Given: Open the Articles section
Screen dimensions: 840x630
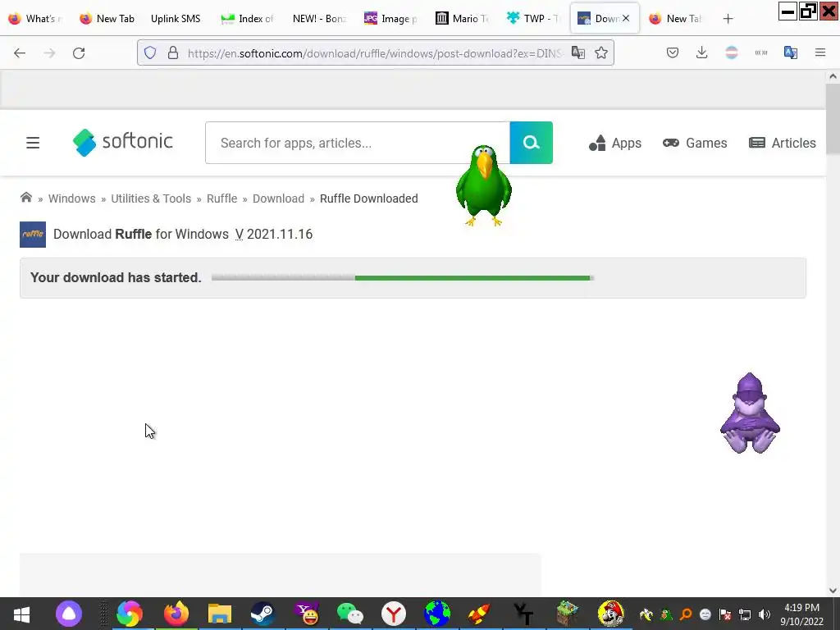Looking at the screenshot, I should tap(782, 143).
